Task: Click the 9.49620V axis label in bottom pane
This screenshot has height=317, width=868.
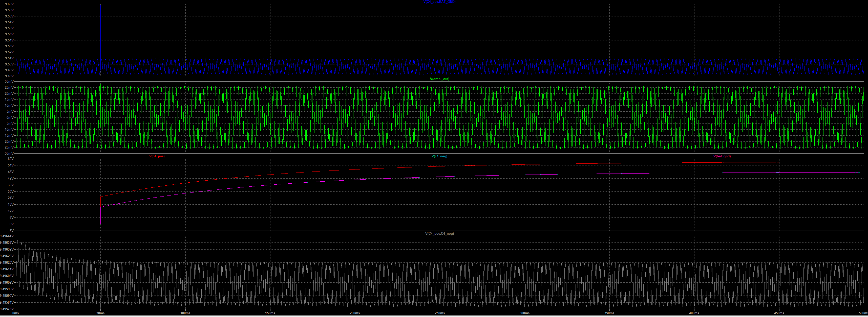Action: click(7, 262)
